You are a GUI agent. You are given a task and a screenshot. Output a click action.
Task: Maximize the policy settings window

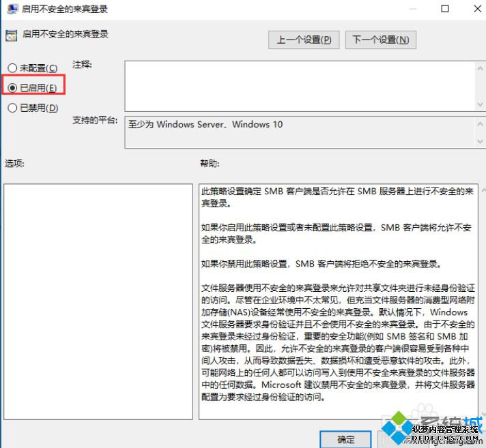445,9
